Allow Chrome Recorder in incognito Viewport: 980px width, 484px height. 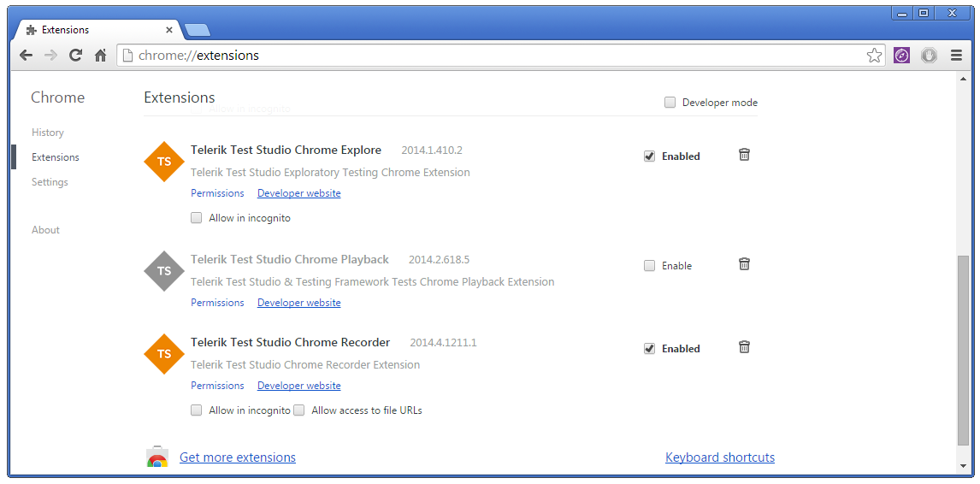point(196,410)
